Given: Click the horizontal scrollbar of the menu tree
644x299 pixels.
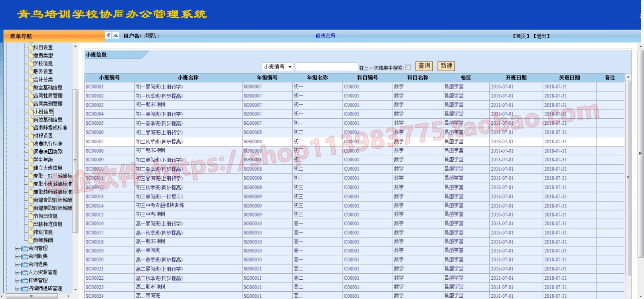Looking at the screenshot, I should point(32,296).
